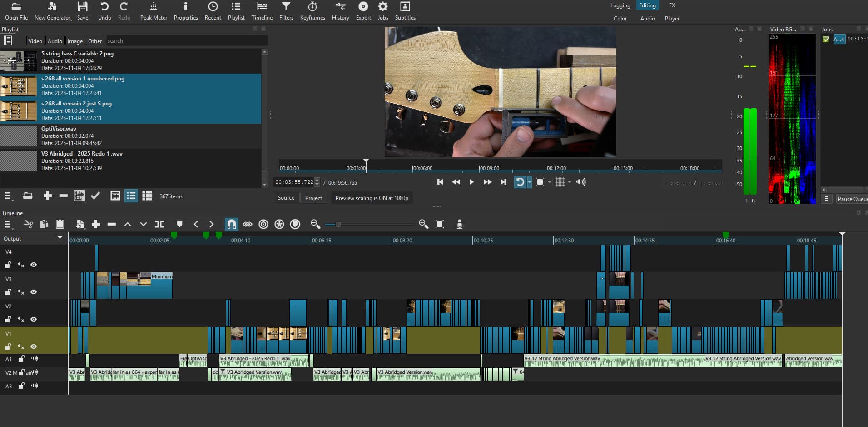Switch to the Color layout

620,19
